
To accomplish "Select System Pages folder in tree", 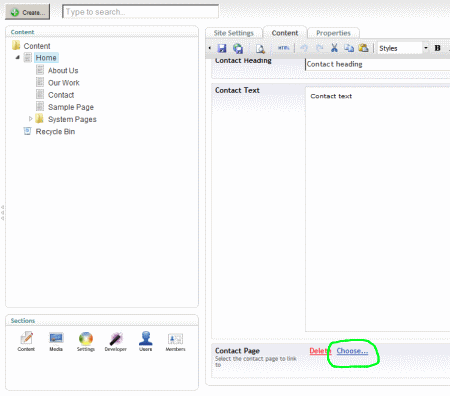I will point(72,119).
